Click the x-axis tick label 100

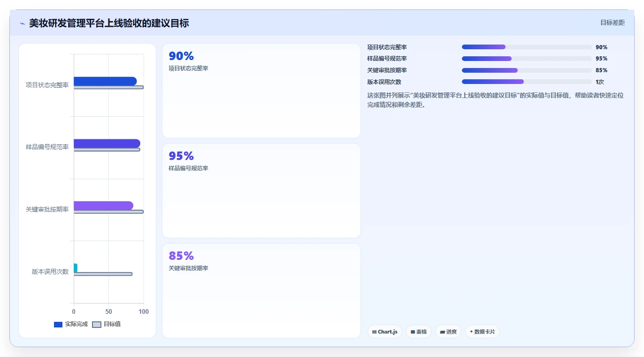pos(144,312)
